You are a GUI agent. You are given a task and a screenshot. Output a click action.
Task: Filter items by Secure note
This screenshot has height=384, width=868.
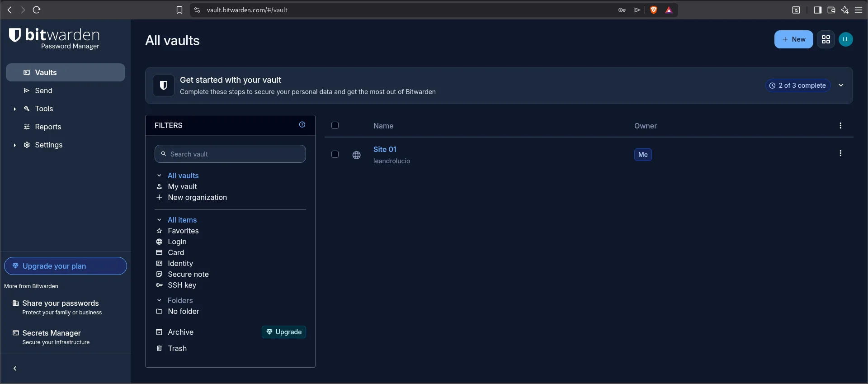[188, 274]
